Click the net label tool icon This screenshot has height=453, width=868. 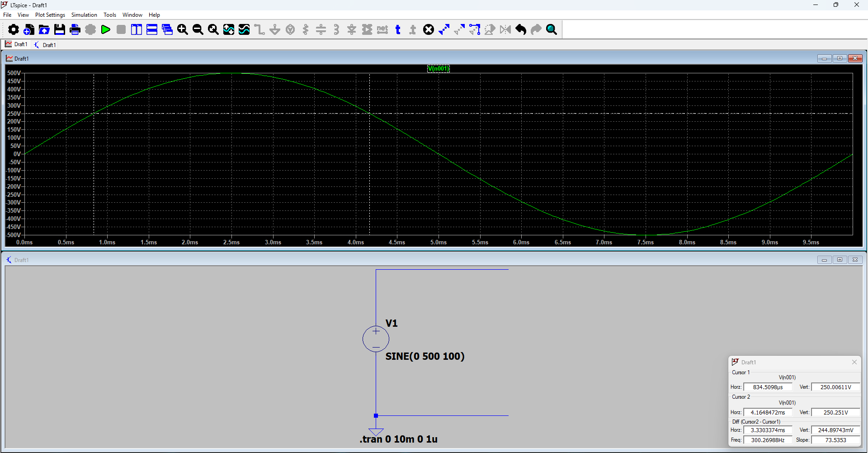(x=382, y=30)
